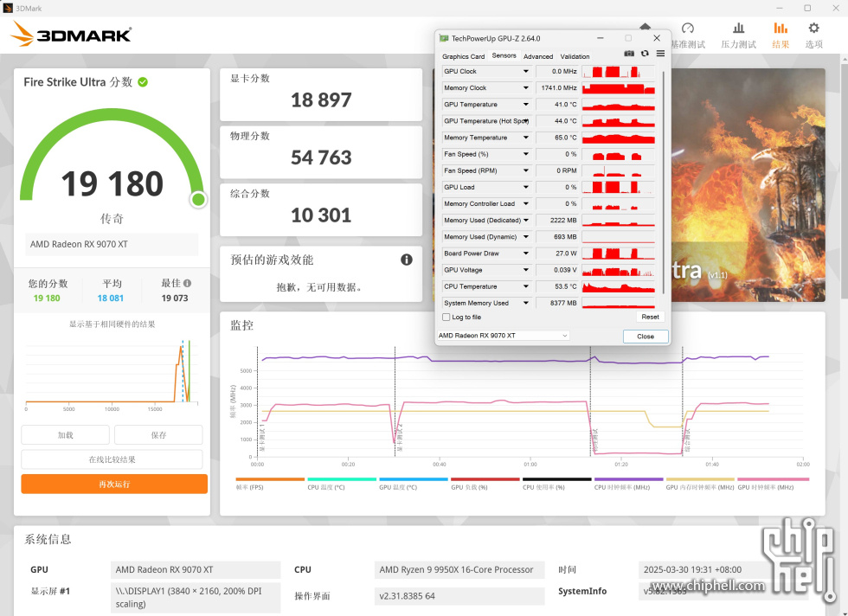Screen dimensions: 848x616
Task: Click the 在线比较结果 compare online button
Action: [112, 459]
